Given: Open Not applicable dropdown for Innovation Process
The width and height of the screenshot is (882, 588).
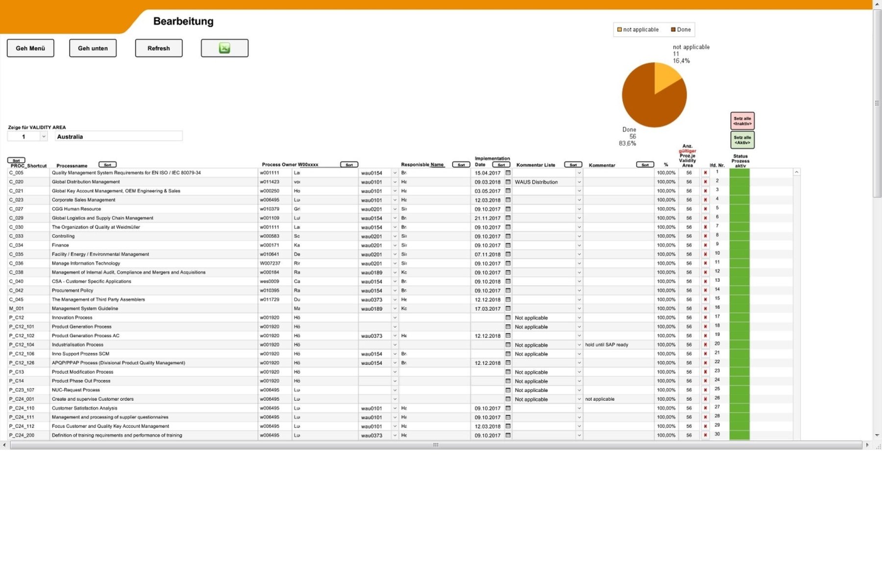Looking at the screenshot, I should point(579,318).
